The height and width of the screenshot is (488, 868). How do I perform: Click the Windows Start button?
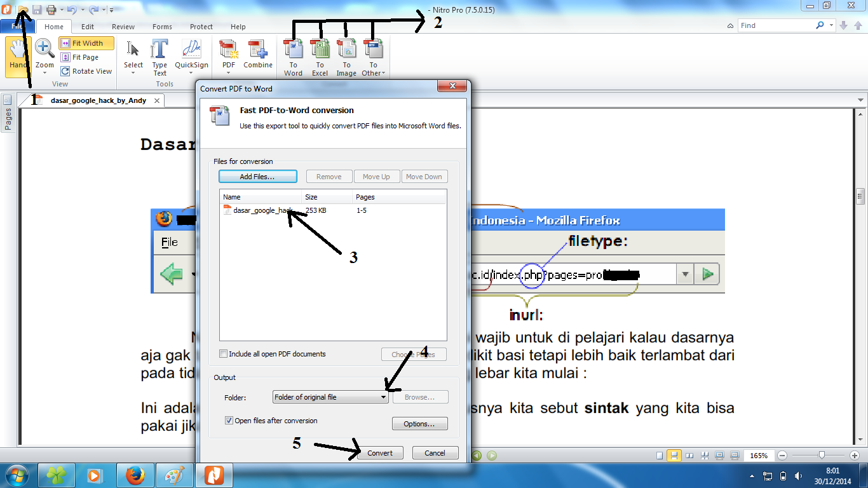(17, 475)
